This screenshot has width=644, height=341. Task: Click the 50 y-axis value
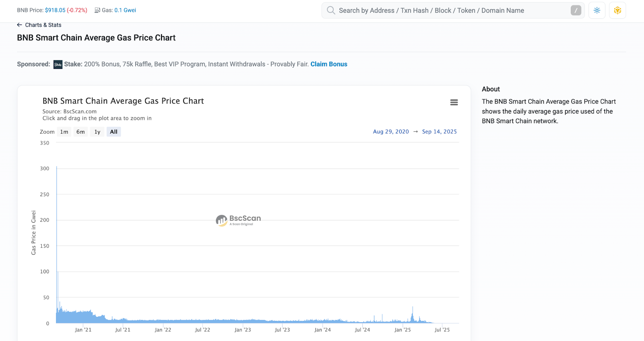[46, 298]
